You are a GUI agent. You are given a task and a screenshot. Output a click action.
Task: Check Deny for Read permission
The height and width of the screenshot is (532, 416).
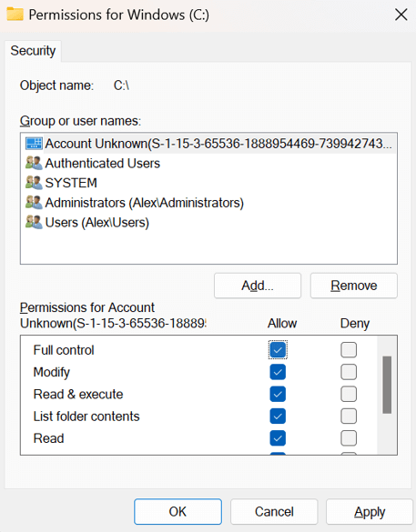pyautogui.click(x=349, y=438)
